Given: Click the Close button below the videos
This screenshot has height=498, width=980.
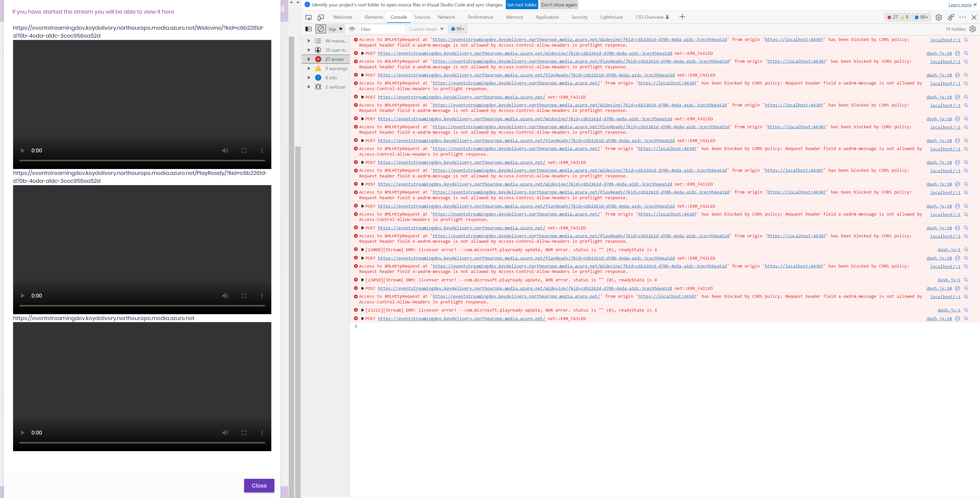Looking at the screenshot, I should pos(259,485).
